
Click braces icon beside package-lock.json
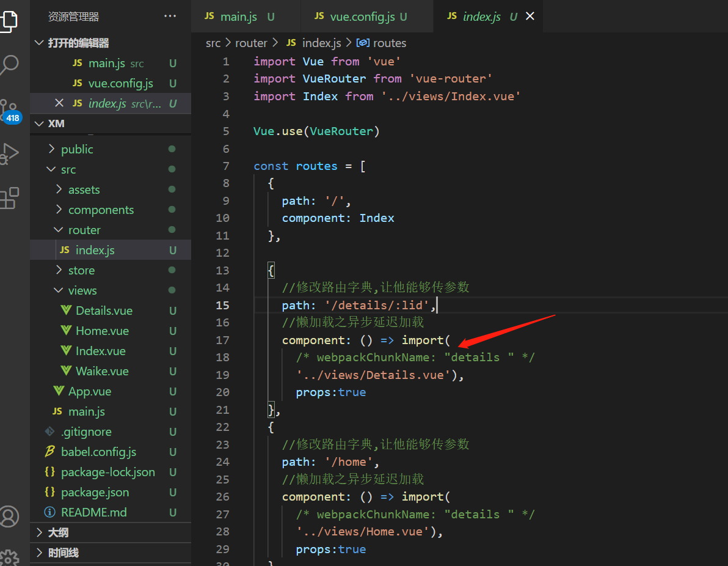(50, 472)
